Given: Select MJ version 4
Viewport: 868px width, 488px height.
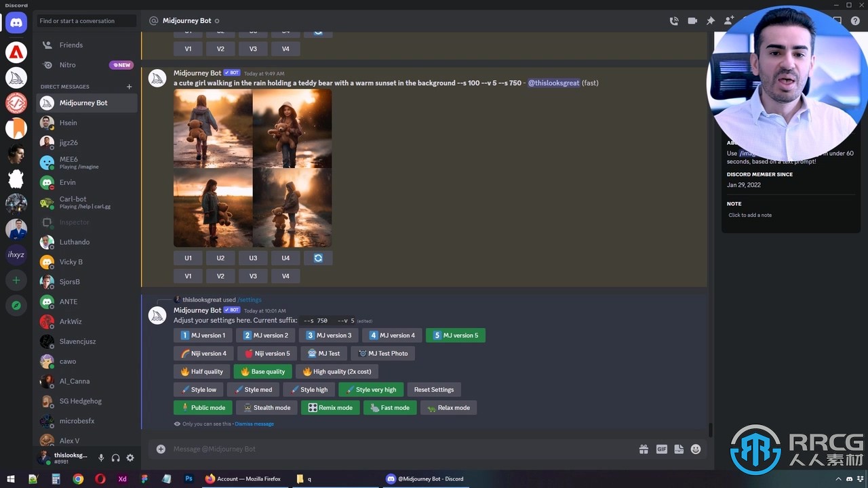Looking at the screenshot, I should (392, 335).
